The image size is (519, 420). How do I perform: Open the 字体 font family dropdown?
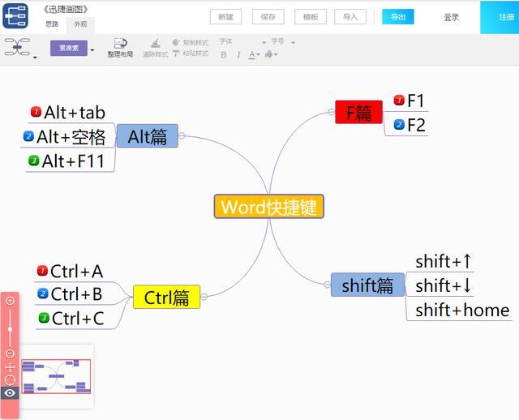pyautogui.click(x=242, y=41)
